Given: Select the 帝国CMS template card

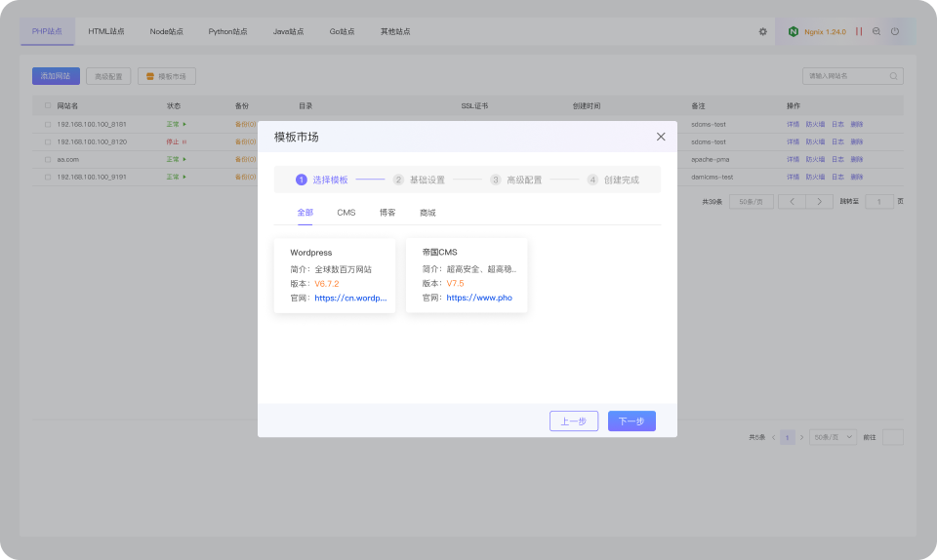Looking at the screenshot, I should (467, 275).
